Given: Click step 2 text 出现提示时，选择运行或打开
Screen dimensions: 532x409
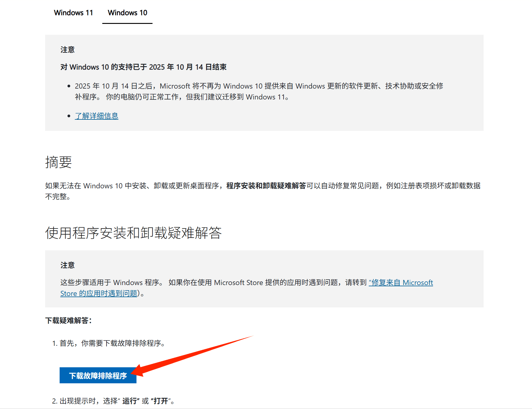Looking at the screenshot, I should [x=117, y=401].
